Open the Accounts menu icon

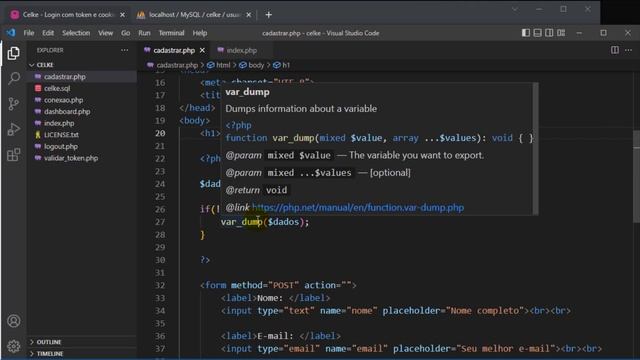tap(13, 321)
